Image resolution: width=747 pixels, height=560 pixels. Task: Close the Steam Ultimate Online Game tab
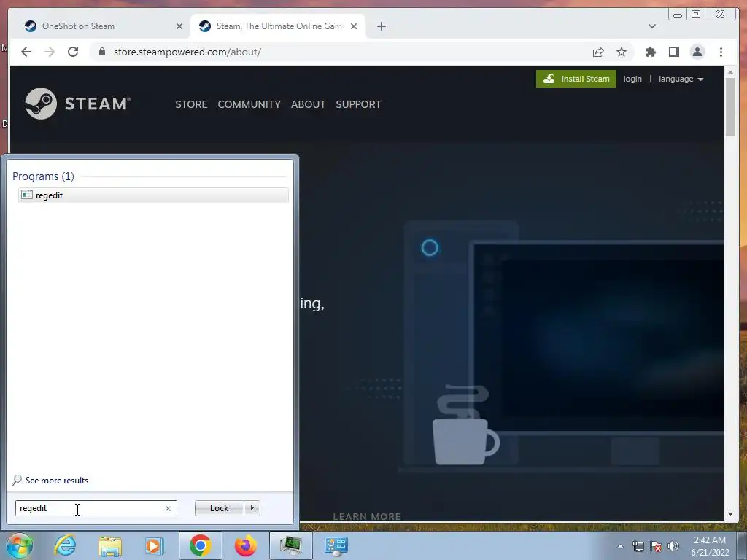354,26
